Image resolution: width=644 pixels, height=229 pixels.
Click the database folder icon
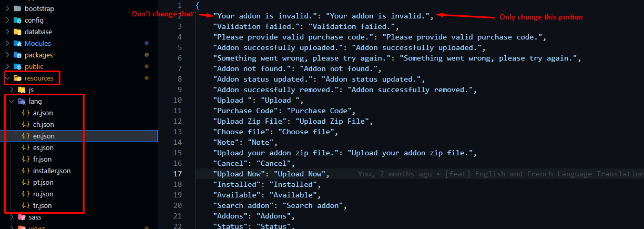[17, 32]
